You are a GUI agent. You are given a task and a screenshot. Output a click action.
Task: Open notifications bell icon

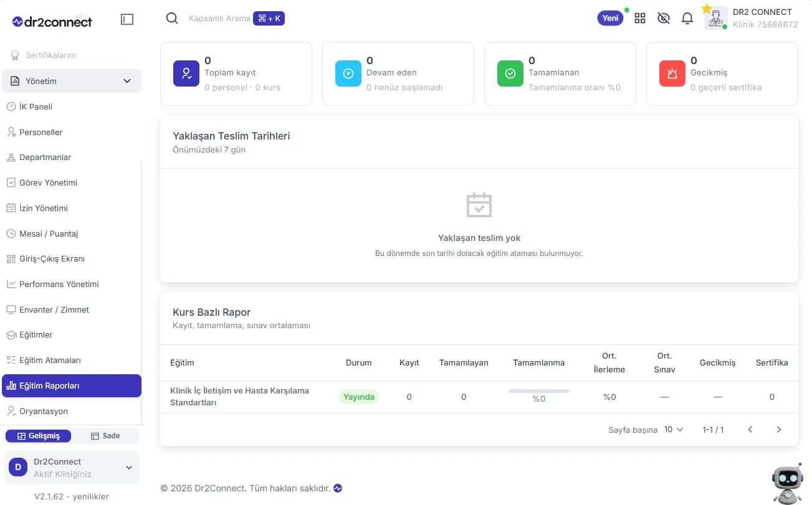click(x=687, y=18)
